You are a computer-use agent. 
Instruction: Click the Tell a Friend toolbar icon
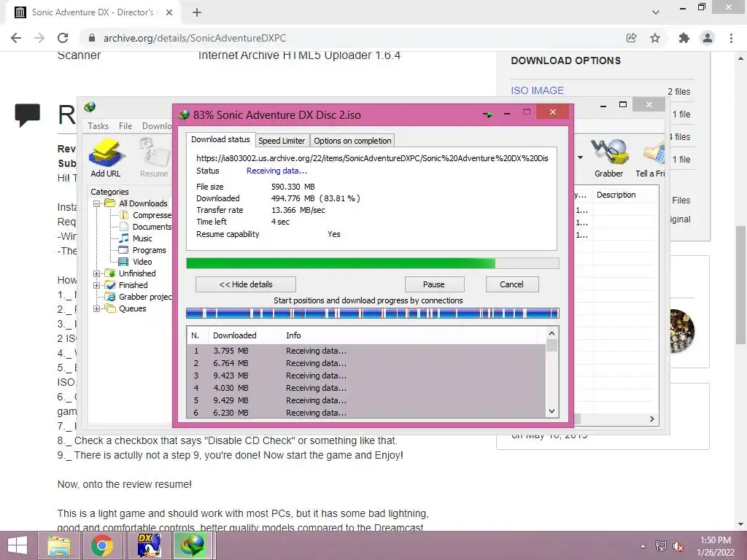[x=651, y=158]
